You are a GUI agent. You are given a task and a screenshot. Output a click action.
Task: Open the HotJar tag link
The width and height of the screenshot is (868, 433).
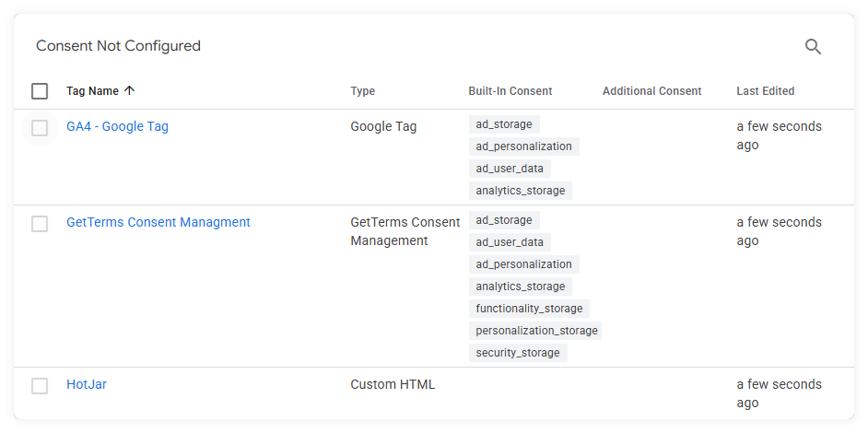click(87, 384)
